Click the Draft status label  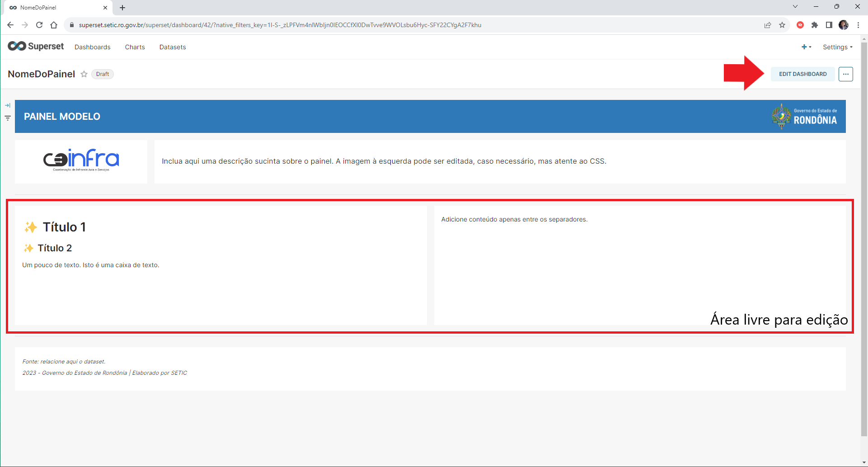tap(103, 74)
